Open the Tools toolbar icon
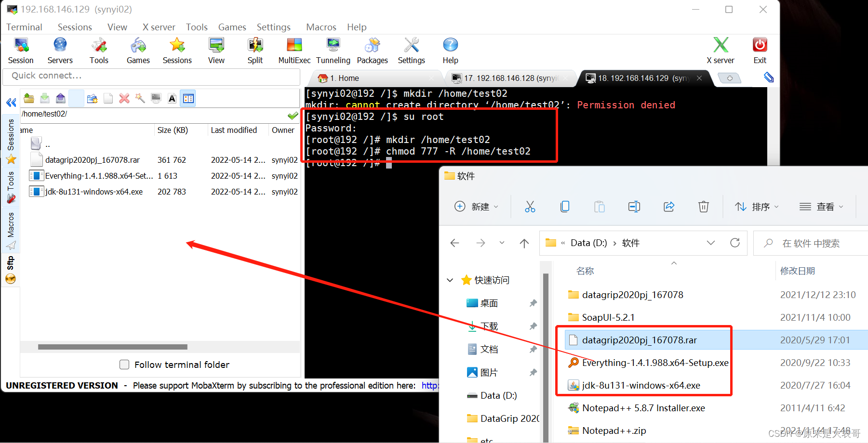Screen dimensions: 868x443 coord(99,51)
